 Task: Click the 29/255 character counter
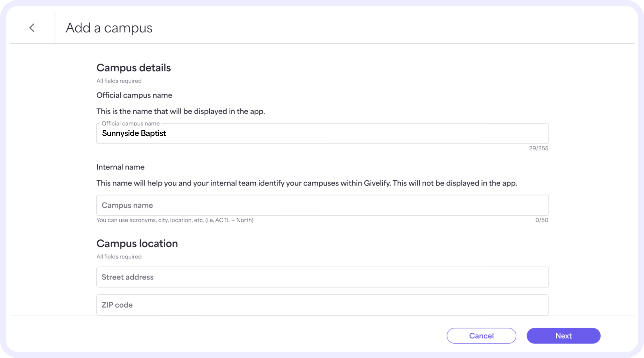[538, 148]
